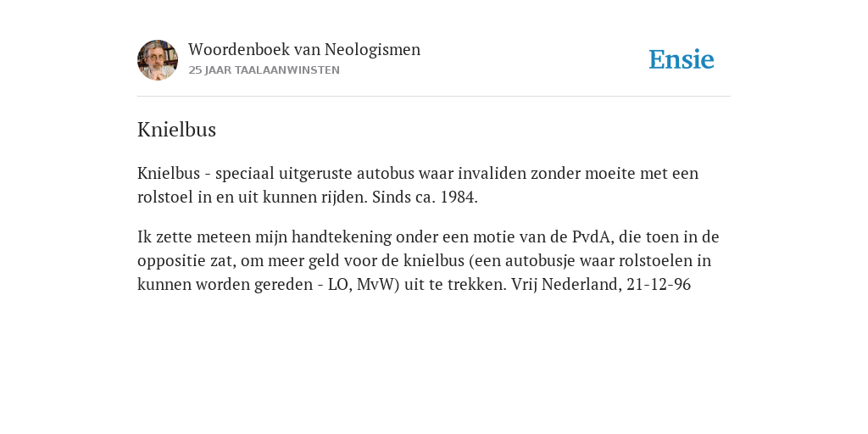This screenshot has height=434, width=868.
Task: Click the horizontal divider below the header
Action: (x=434, y=97)
